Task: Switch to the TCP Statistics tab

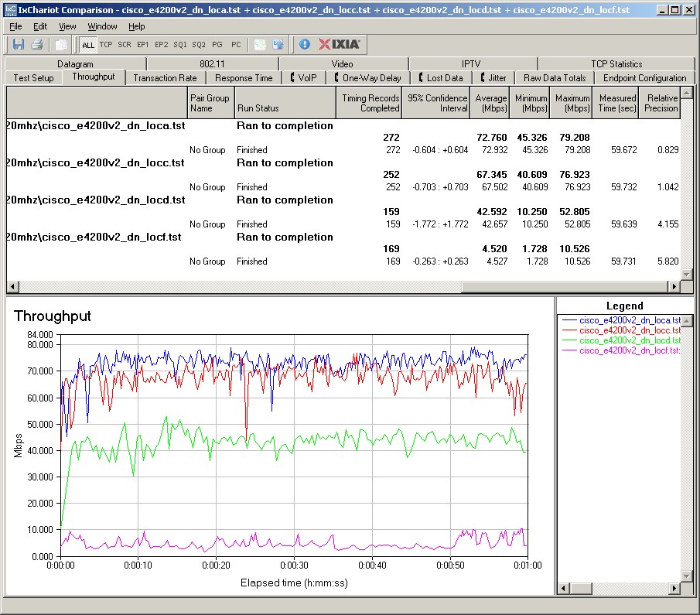Action: pyautogui.click(x=616, y=64)
